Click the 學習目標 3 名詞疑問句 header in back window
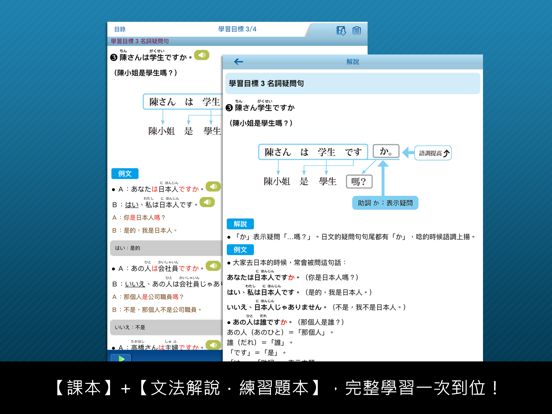The image size is (552, 414). [140, 41]
